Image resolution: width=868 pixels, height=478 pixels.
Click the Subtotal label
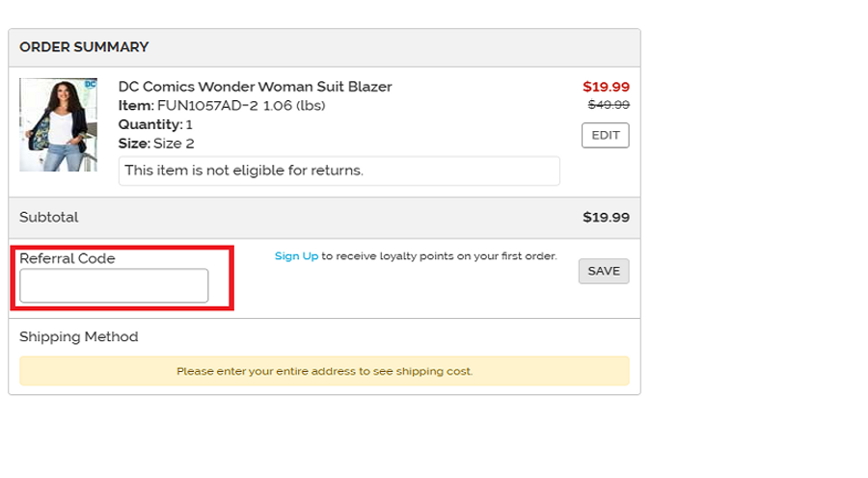point(49,218)
